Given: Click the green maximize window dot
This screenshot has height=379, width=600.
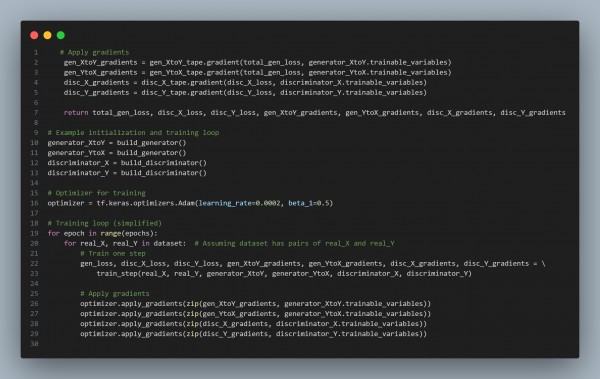Looking at the screenshot, I should click(x=61, y=35).
